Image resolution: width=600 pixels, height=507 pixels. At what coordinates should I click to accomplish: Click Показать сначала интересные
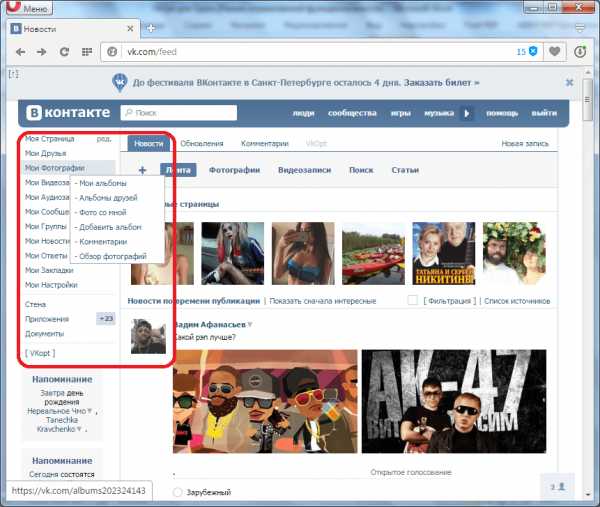point(323,301)
